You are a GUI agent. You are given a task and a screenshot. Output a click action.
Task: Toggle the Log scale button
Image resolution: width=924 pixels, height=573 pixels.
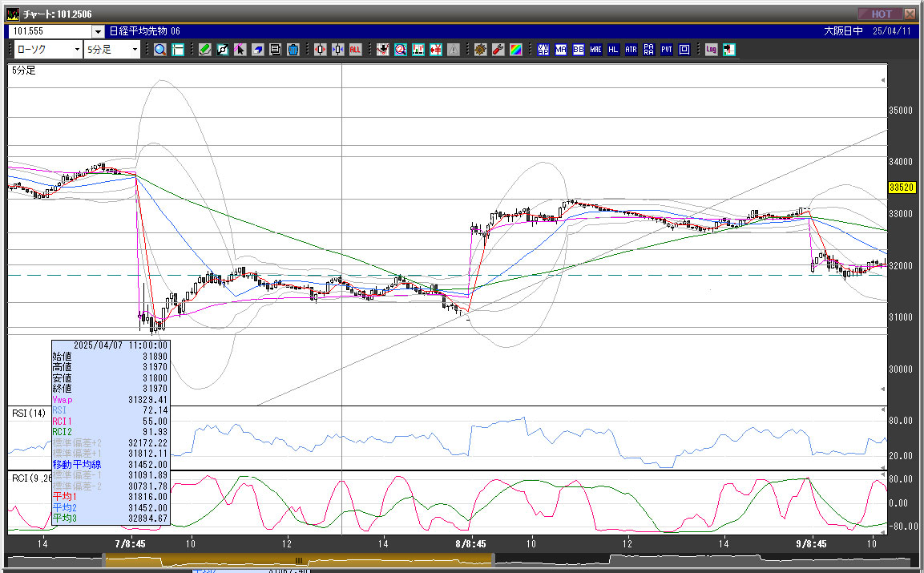[712, 50]
